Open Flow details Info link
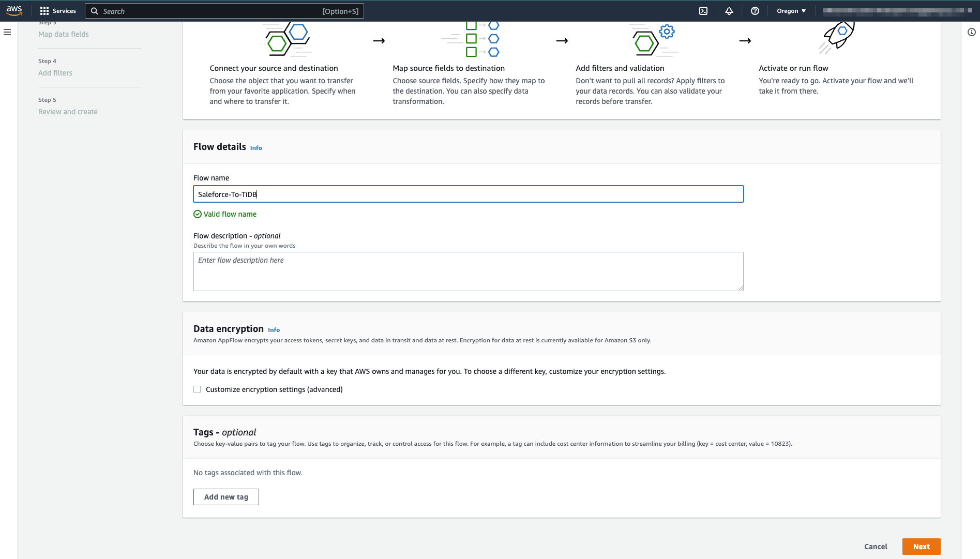Image resolution: width=980 pixels, height=559 pixels. point(256,148)
